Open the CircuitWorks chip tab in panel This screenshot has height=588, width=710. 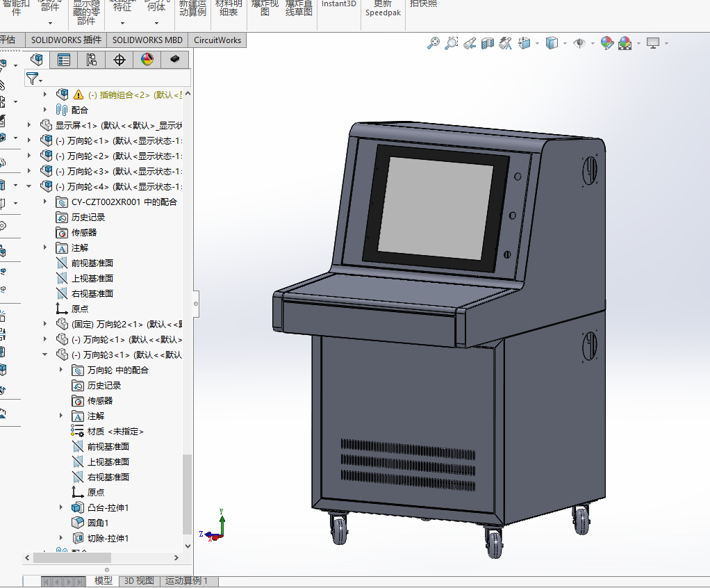click(x=174, y=59)
